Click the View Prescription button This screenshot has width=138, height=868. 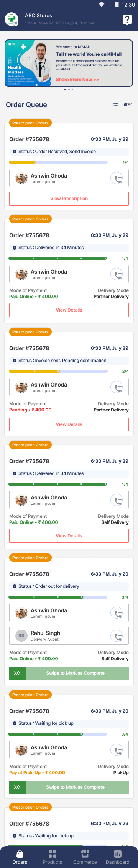(x=69, y=199)
